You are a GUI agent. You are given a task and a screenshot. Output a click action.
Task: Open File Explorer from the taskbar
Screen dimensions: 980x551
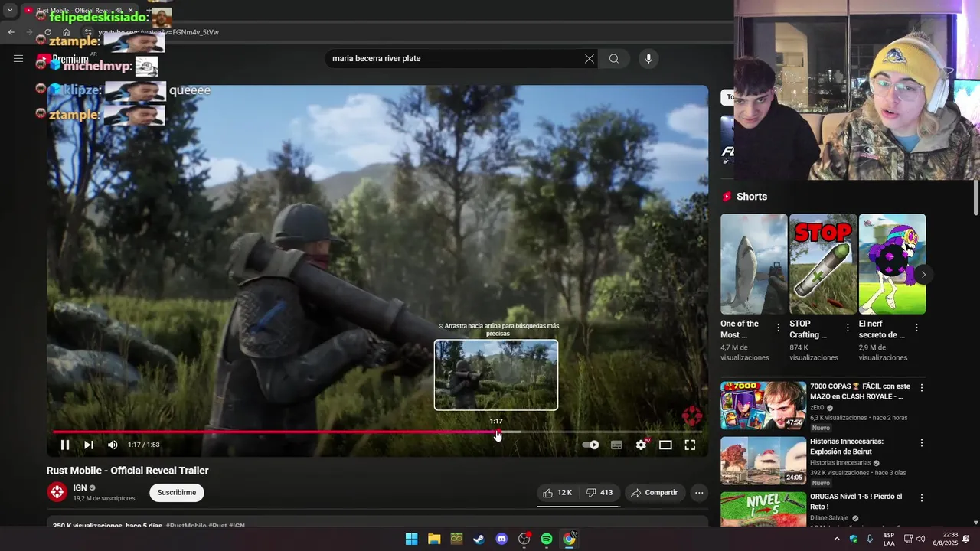434,539
